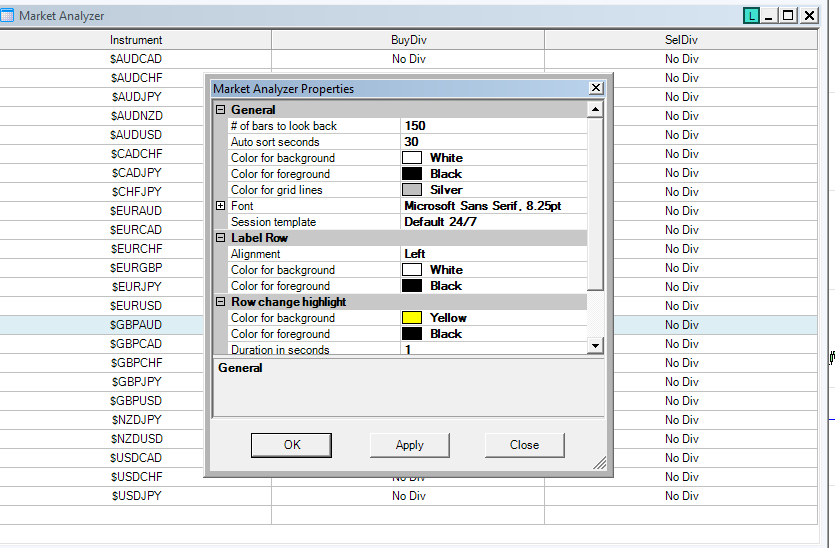
Task: Click OK in properties dialog
Action: (x=291, y=445)
